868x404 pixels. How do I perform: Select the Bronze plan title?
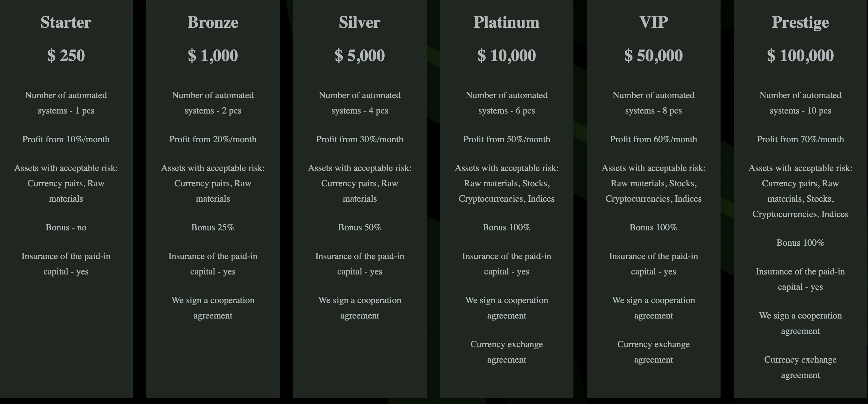212,22
